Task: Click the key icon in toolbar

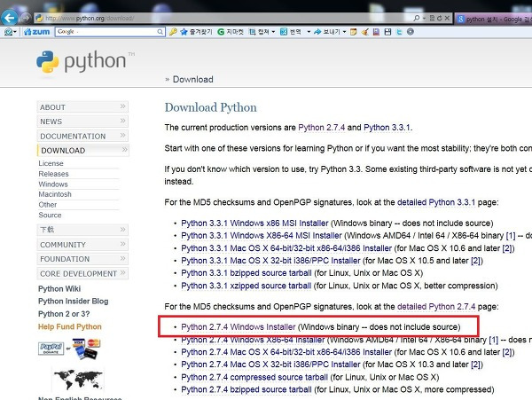Action: click(x=173, y=32)
